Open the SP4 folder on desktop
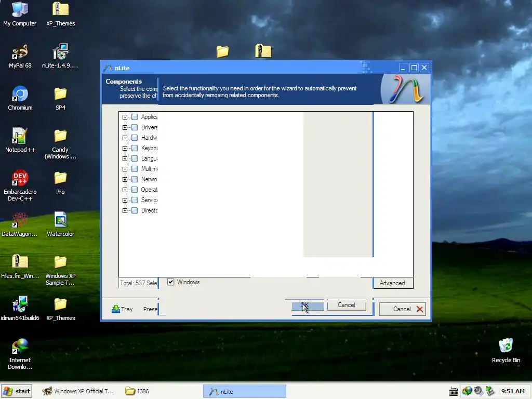The width and height of the screenshot is (532, 399). click(60, 98)
